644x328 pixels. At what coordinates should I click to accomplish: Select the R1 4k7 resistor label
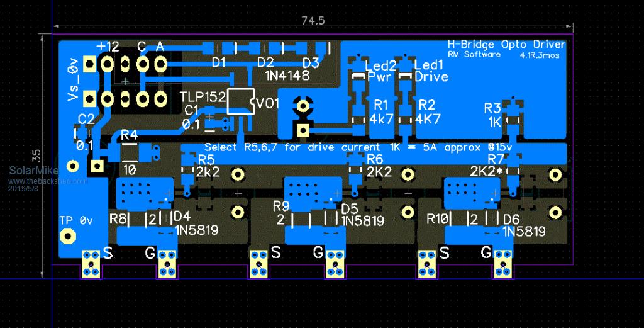pos(381,111)
